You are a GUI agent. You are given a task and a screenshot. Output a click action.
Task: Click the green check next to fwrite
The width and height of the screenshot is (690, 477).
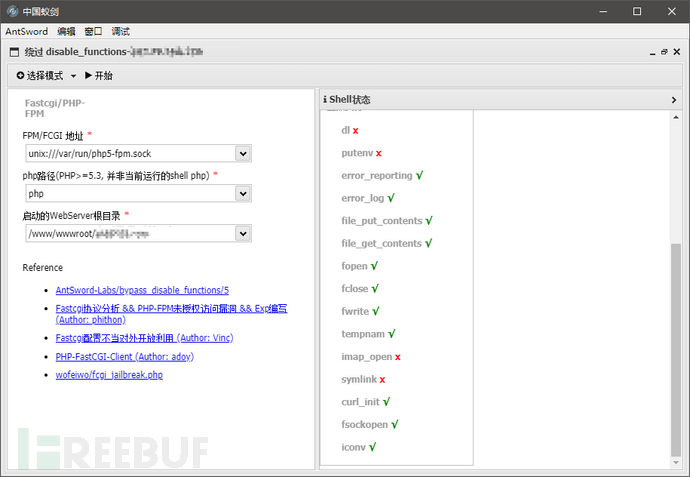pos(376,311)
